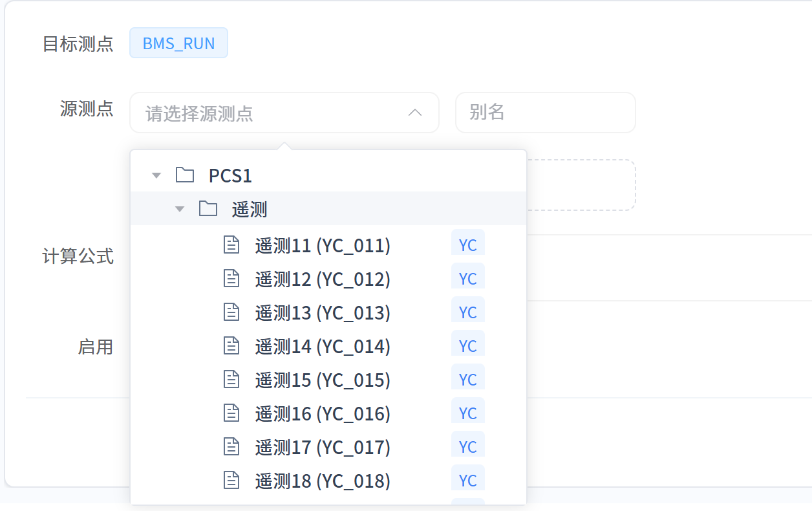This screenshot has width=812, height=511.
Task: Collapse the PCS1 tree node arrow
Action: click(156, 176)
